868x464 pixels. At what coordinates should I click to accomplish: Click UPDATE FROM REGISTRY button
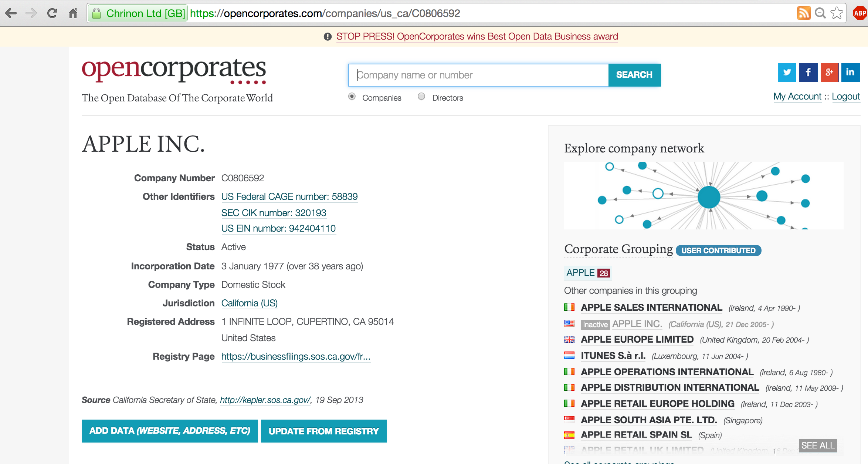[323, 431]
